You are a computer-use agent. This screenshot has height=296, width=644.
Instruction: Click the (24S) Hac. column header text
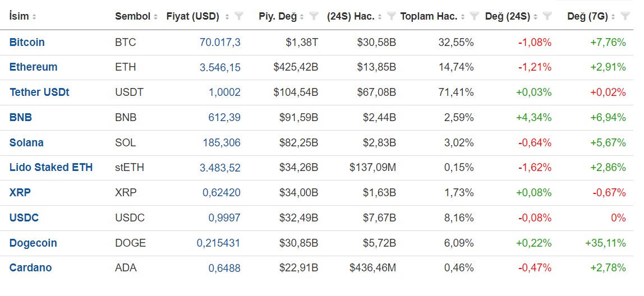point(351,17)
